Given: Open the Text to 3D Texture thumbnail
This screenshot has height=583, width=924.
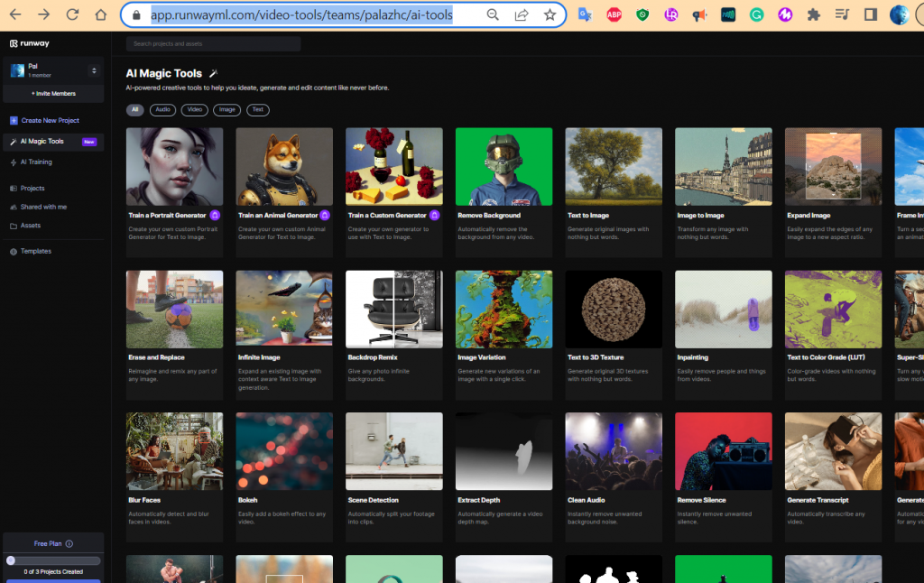Looking at the screenshot, I should click(614, 310).
